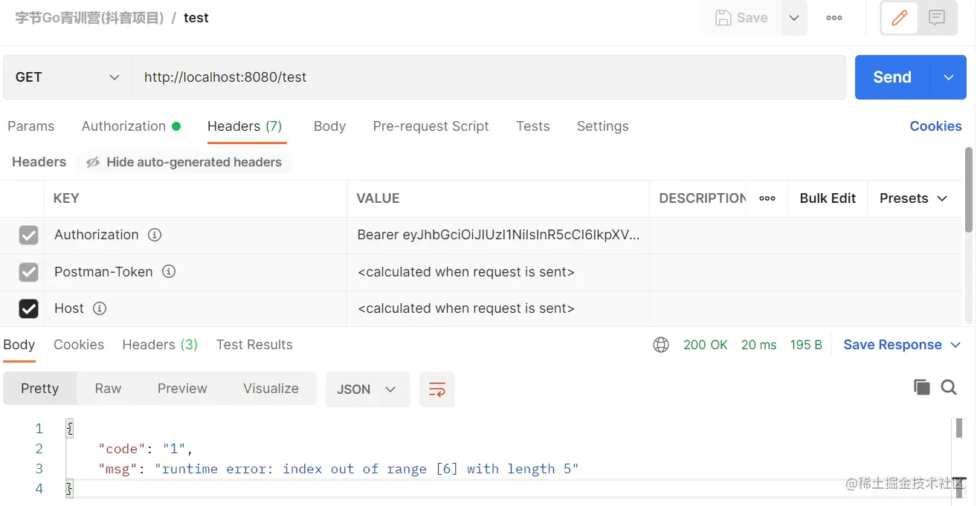
Task: Click the edit pencil icon
Action: (900, 18)
